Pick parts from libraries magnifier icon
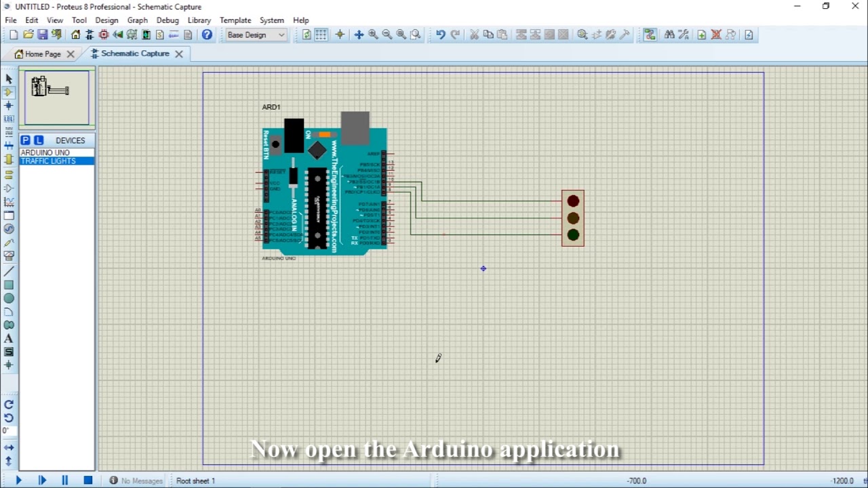 click(x=583, y=35)
